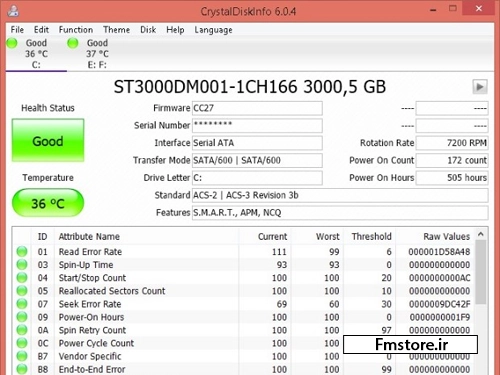Click the 'Power Cycle Count' attribute name
Image resolution: width=500 pixels, height=375 pixels.
(96, 343)
